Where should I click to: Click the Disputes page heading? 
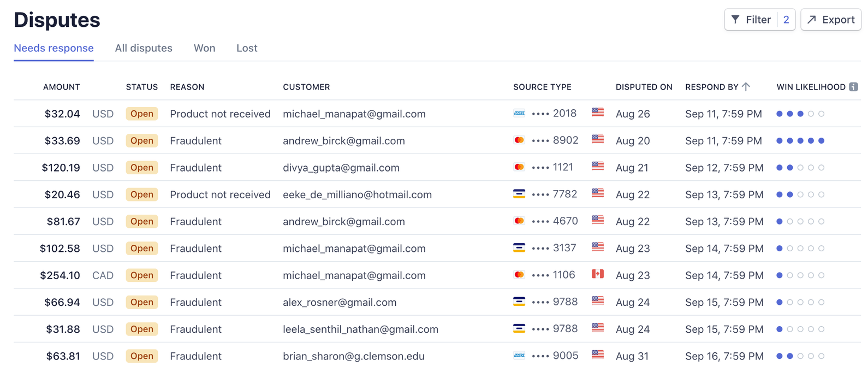(57, 20)
